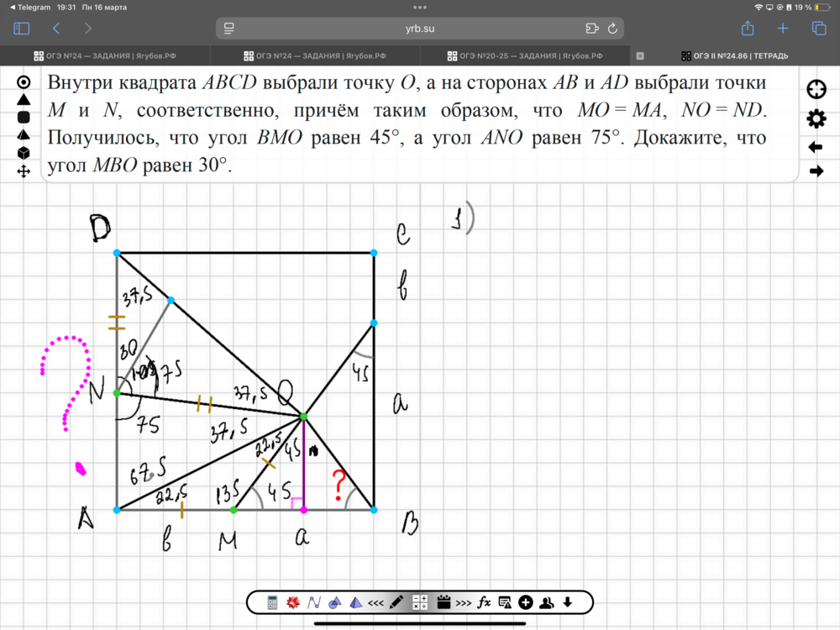Open the calculator tool in bottom toolbar
The width and height of the screenshot is (840, 630).
[x=273, y=602]
